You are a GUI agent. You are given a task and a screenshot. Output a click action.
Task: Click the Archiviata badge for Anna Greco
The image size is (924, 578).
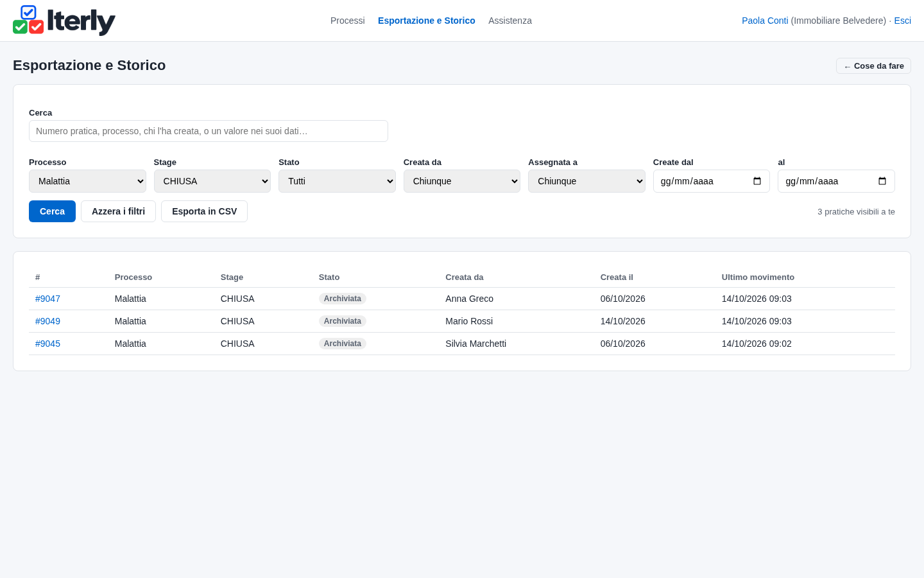[x=343, y=299]
